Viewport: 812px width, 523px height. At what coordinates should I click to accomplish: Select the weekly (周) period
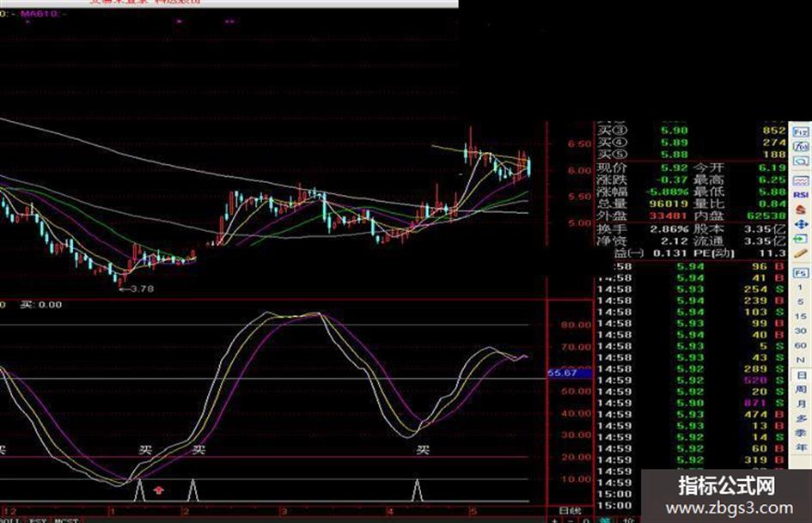pos(801,389)
